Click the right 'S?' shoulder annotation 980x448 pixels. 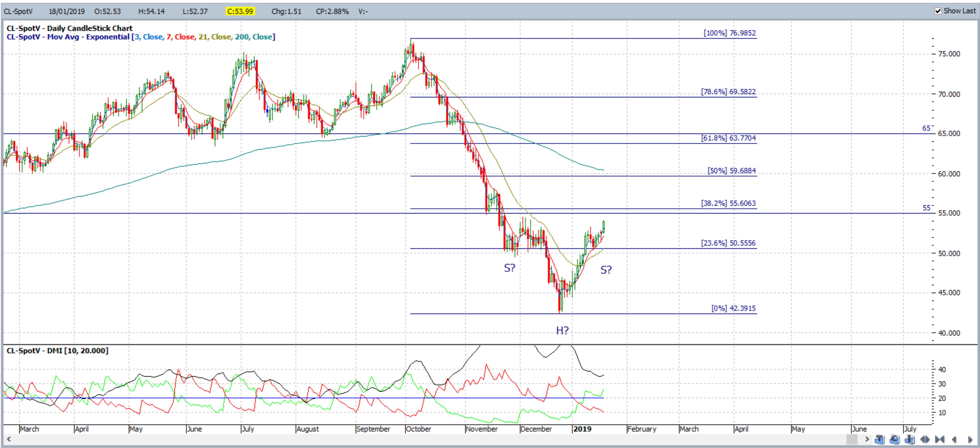pos(606,270)
